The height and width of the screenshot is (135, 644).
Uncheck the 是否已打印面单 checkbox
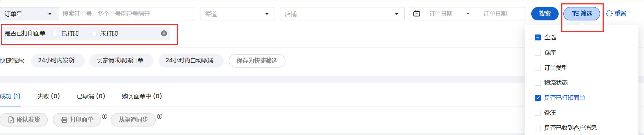click(x=538, y=98)
